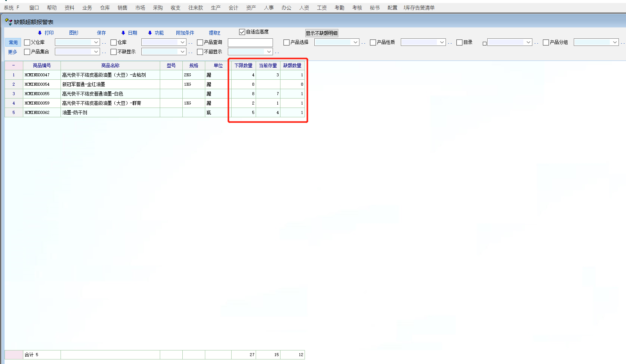The width and height of the screenshot is (626, 364).
Task: Click the 显示不缺额明细 button
Action: coord(321,33)
